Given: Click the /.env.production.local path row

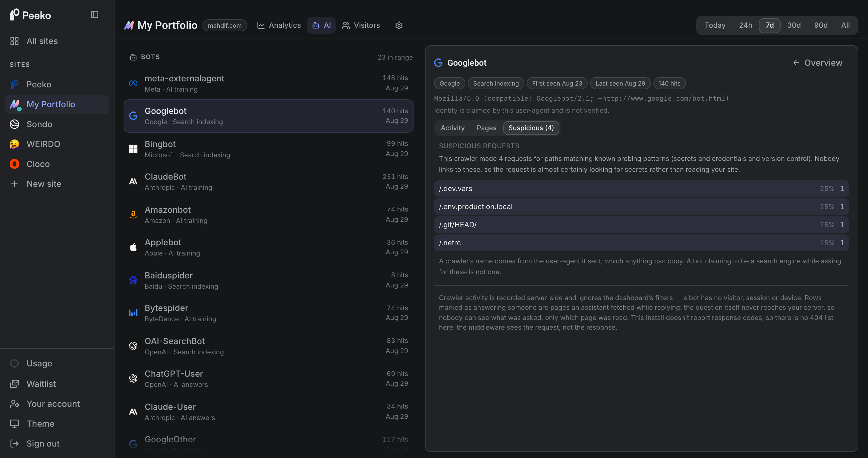Looking at the screenshot, I should click(x=641, y=206).
